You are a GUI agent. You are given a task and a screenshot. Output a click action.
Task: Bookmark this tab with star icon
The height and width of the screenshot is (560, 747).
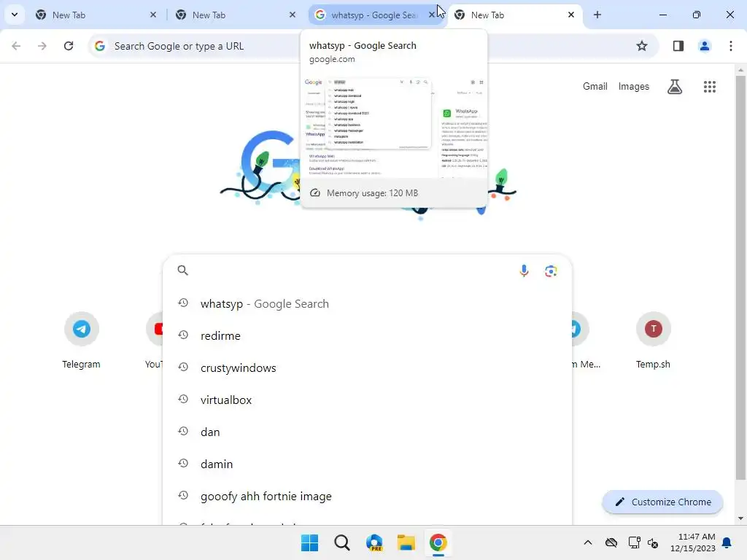click(x=642, y=46)
